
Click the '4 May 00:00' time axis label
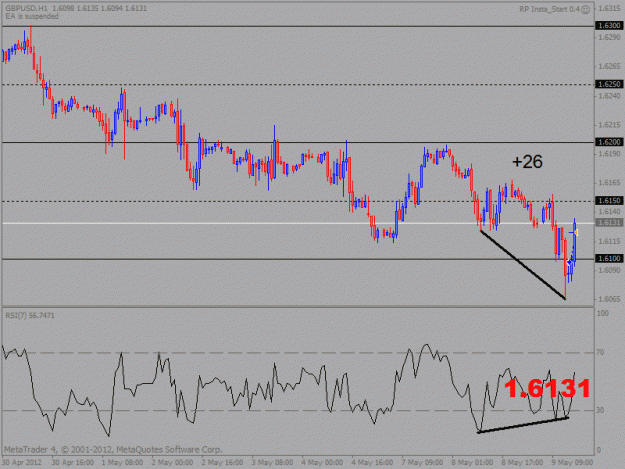322,463
